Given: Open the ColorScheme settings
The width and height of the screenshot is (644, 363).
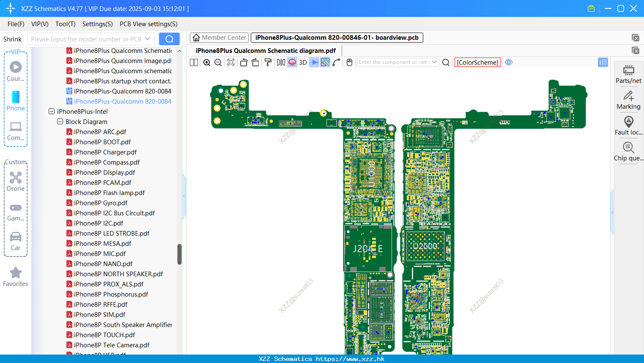Looking at the screenshot, I should pos(477,62).
